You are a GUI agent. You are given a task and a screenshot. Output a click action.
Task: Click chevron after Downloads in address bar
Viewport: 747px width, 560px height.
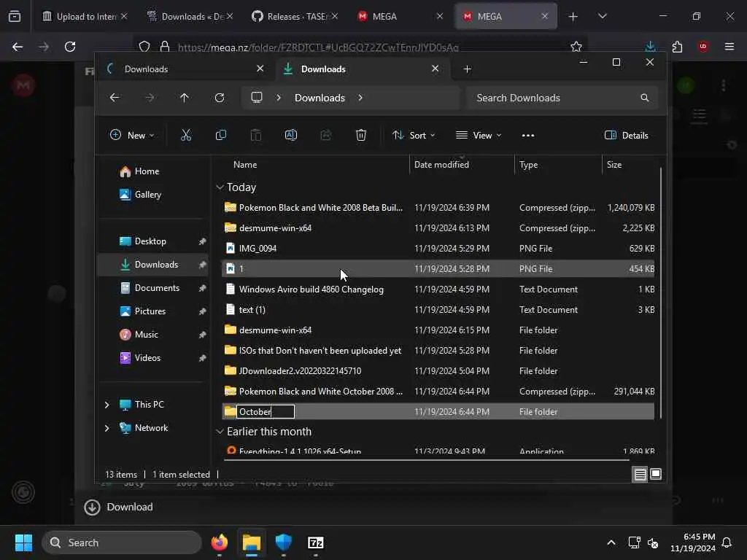360,98
